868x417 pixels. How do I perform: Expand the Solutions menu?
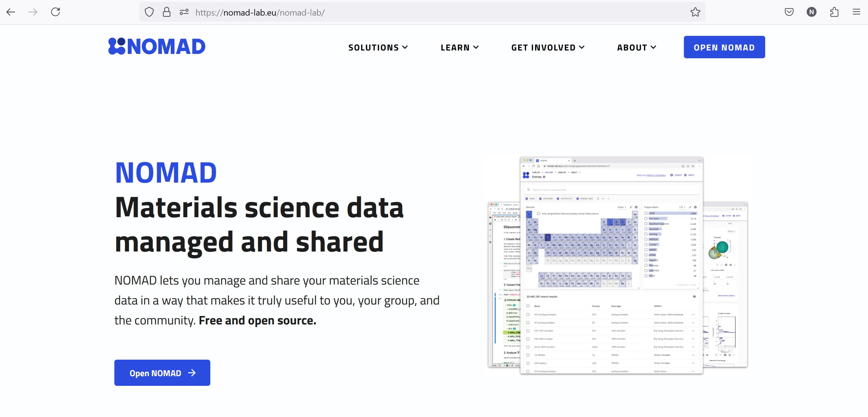378,48
